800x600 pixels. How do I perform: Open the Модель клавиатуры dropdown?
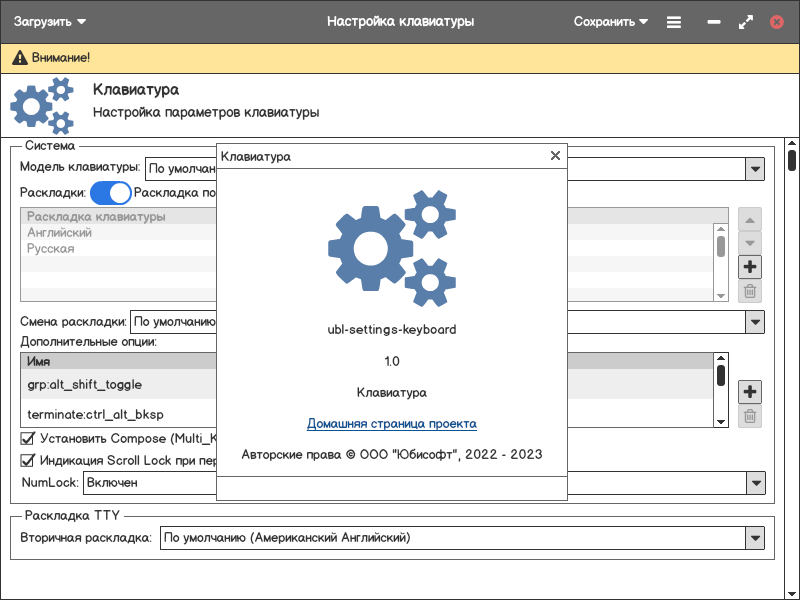pos(755,169)
